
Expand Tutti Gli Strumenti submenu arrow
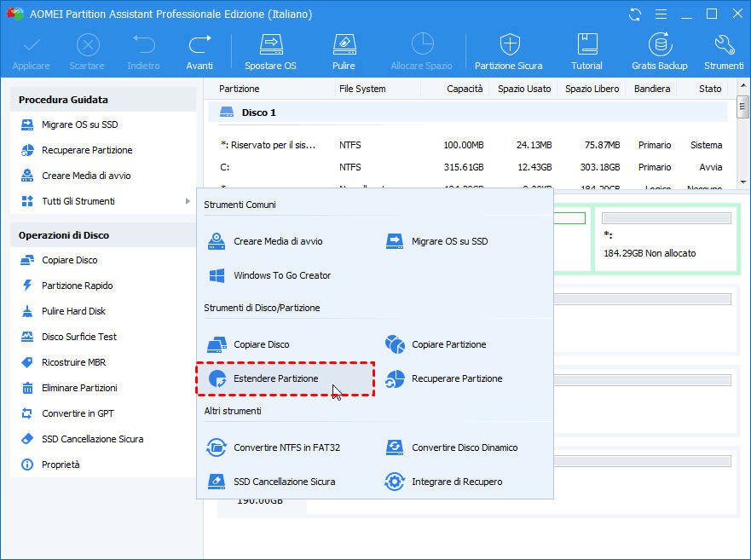(187, 201)
